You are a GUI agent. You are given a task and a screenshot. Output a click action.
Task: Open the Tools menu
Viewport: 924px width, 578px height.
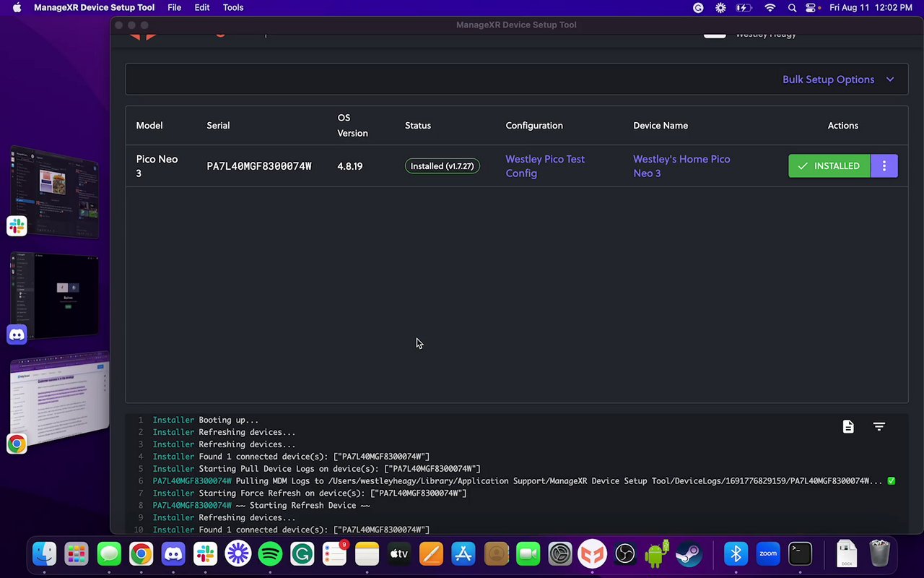coord(233,8)
